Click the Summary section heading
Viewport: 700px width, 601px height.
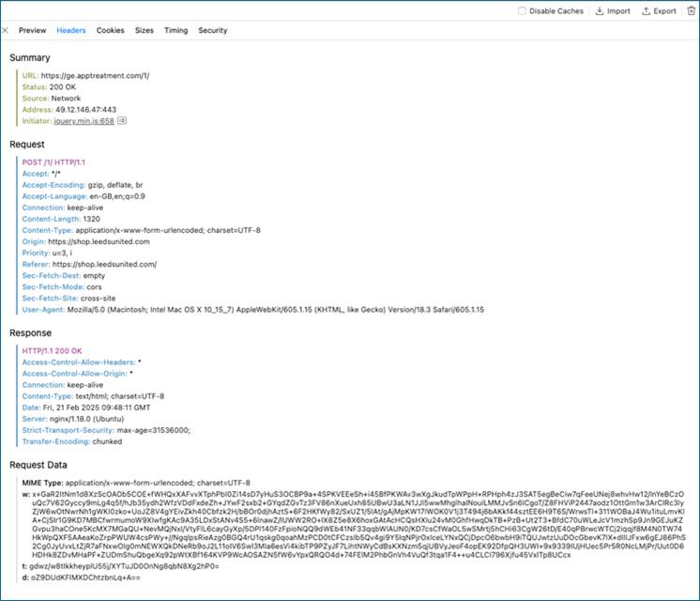point(30,57)
